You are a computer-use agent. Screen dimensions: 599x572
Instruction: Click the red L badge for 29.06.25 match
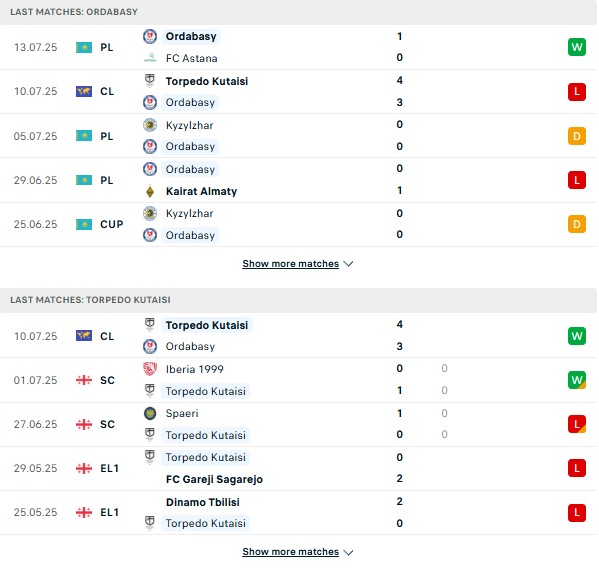coord(576,180)
